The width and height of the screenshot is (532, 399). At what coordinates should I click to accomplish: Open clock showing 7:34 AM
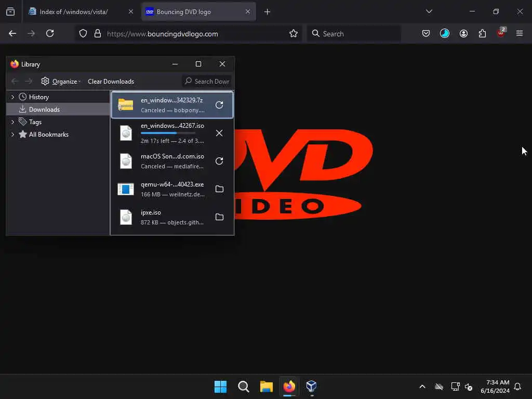tap(495, 387)
